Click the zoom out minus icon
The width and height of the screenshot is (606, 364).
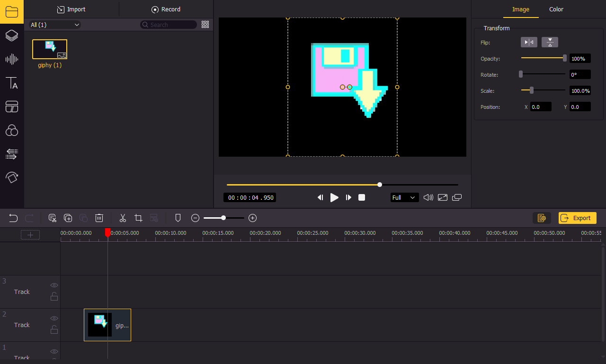tap(195, 218)
